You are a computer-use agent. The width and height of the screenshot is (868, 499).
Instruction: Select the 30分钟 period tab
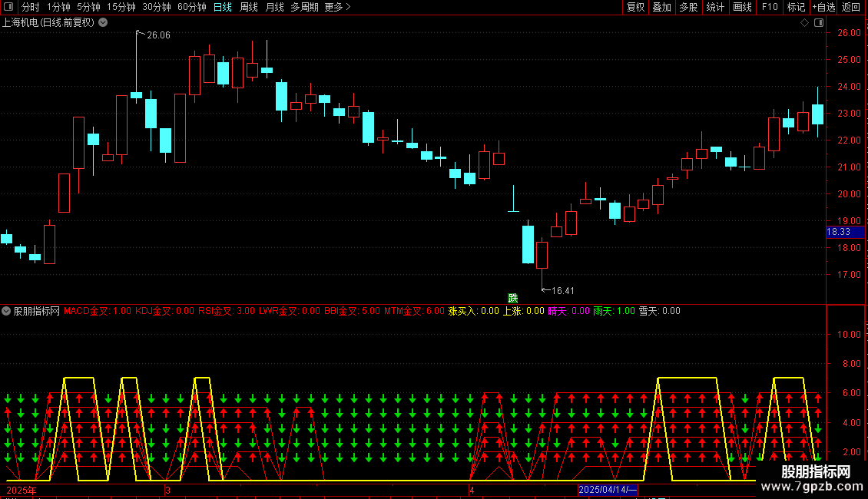click(156, 7)
